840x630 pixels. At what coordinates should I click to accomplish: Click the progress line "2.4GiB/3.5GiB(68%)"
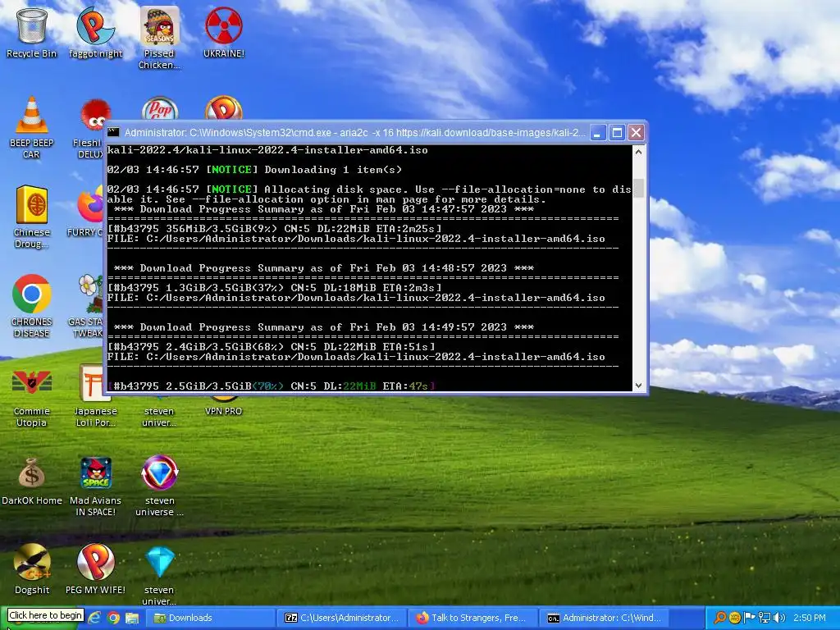click(272, 347)
